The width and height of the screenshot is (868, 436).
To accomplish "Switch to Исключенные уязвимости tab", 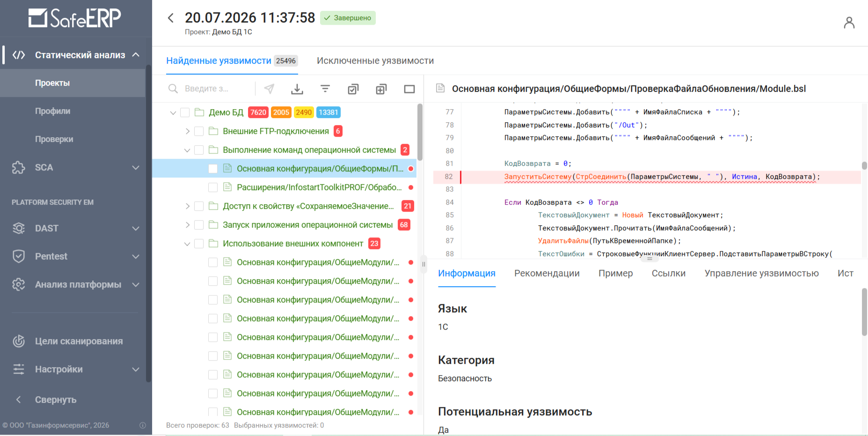I will click(x=375, y=61).
